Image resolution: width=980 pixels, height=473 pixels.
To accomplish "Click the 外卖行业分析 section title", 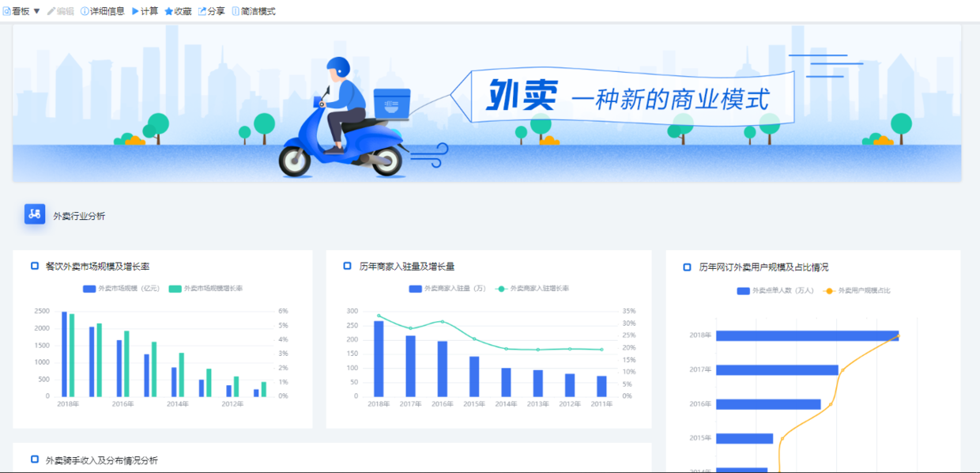I will coord(79,216).
